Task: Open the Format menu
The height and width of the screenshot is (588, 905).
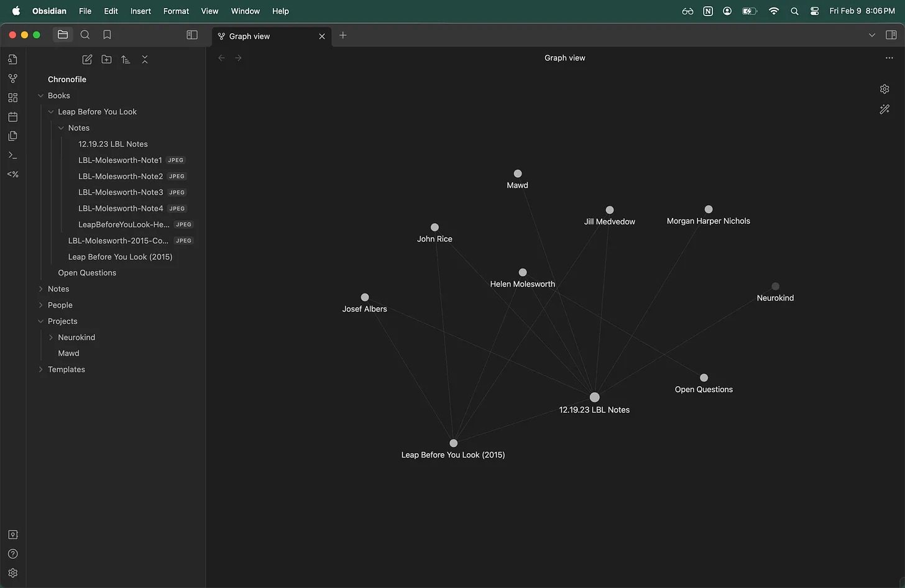Action: [x=176, y=11]
